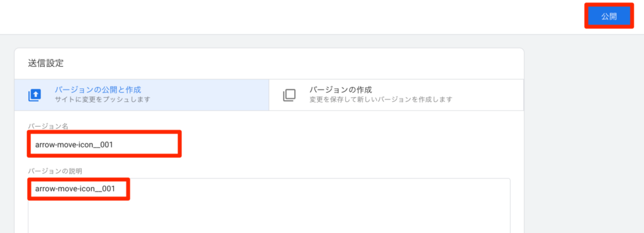Click arrow-move-icon__001 text in the version name field
Viewport: 644px width, 233px height.
pyautogui.click(x=74, y=145)
